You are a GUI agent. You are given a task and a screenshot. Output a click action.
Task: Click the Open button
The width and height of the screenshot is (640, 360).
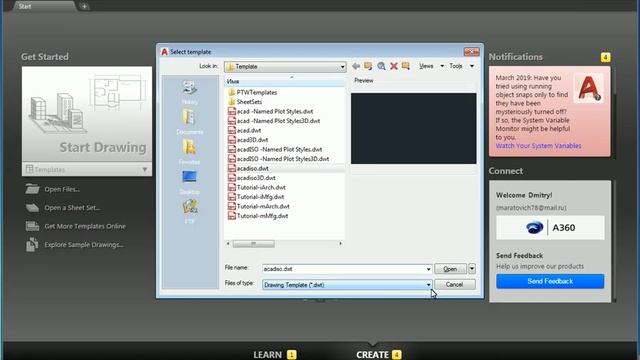click(450, 269)
